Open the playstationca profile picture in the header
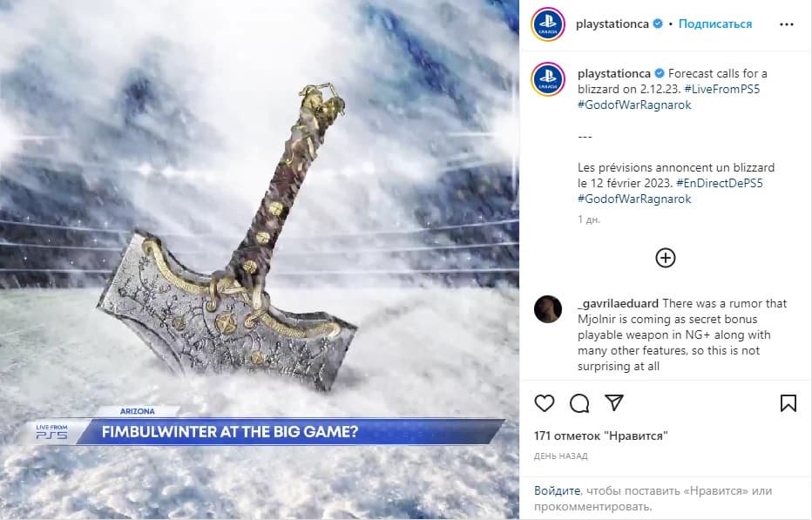Viewport: 812px width, 520px height. 548,24
